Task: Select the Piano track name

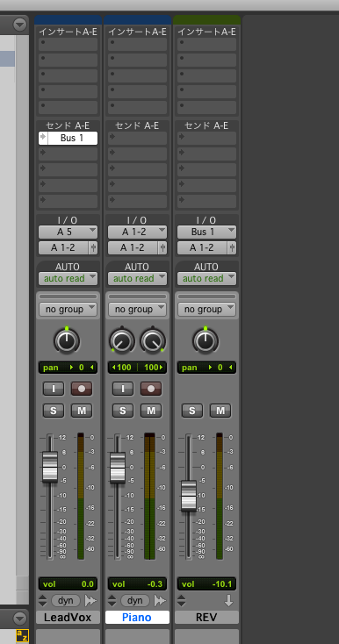Action: pyautogui.click(x=137, y=618)
